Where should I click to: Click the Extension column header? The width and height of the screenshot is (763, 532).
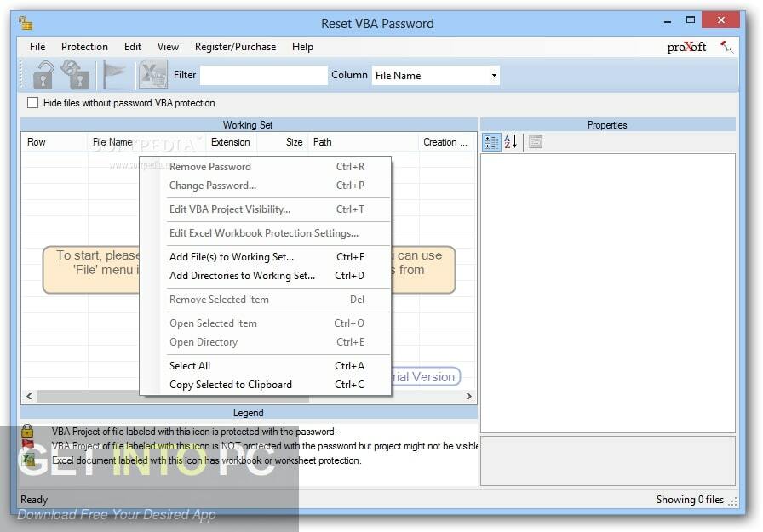(230, 142)
